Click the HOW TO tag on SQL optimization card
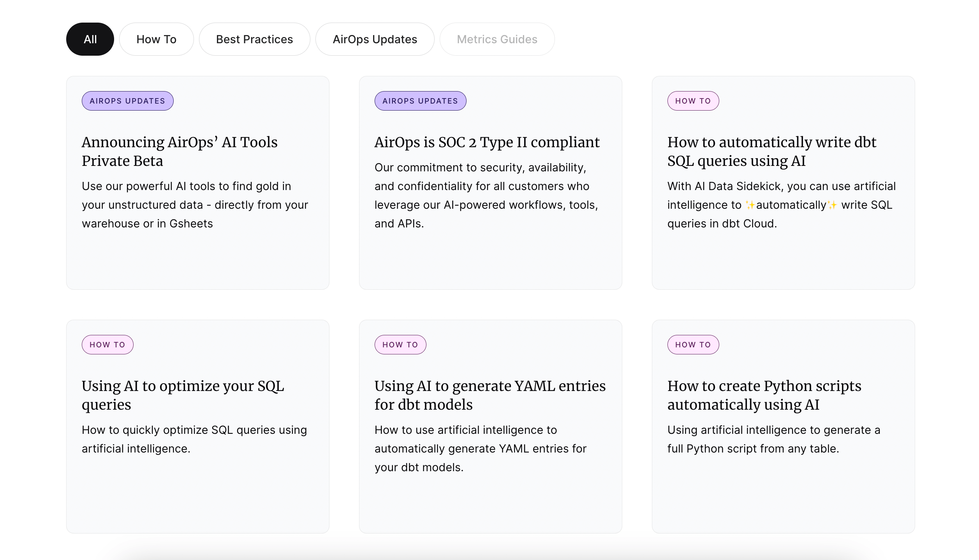This screenshot has width=979, height=560. pyautogui.click(x=107, y=344)
